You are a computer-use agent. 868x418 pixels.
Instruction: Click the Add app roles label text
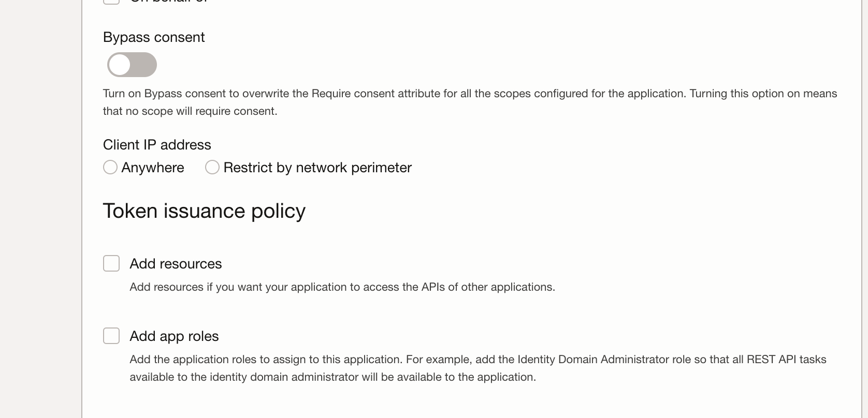tap(174, 336)
